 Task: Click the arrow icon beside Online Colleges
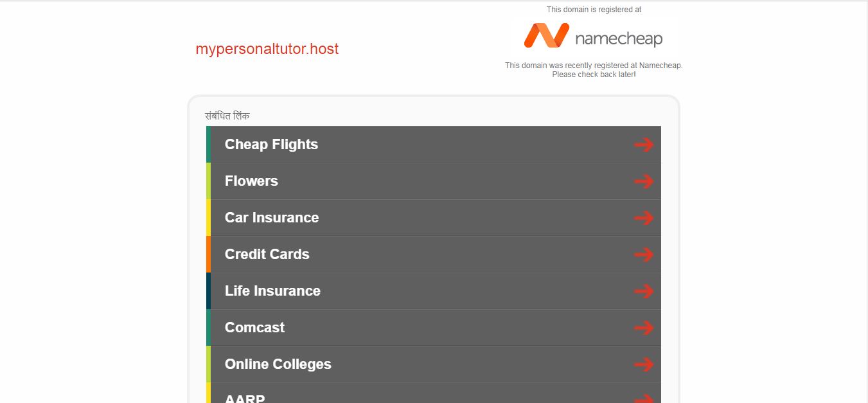pos(643,364)
